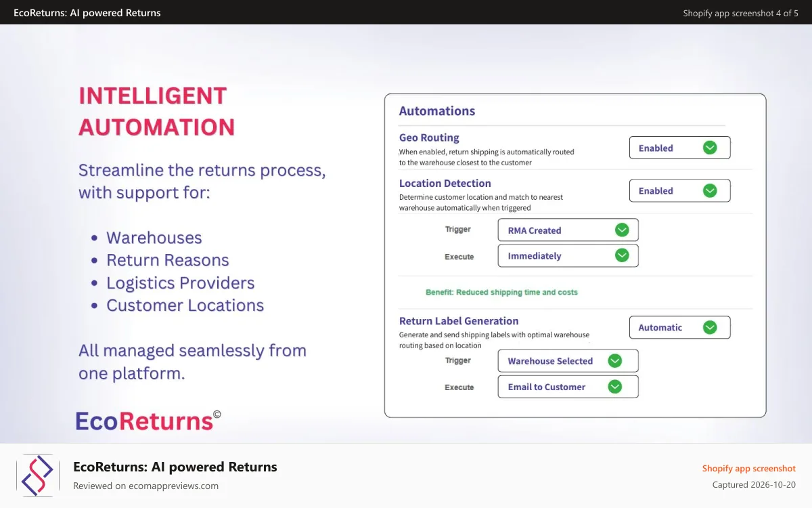Open the Email to Customer execute dropdown

coord(568,387)
